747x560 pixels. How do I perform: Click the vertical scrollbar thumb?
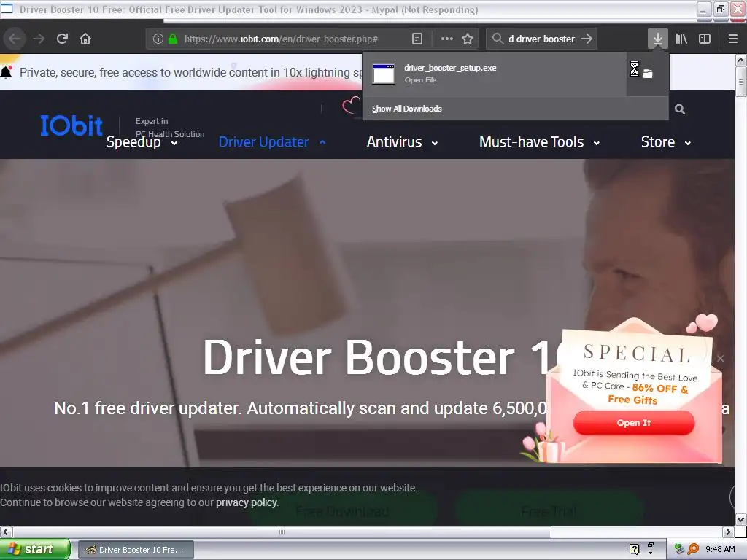coord(741,82)
